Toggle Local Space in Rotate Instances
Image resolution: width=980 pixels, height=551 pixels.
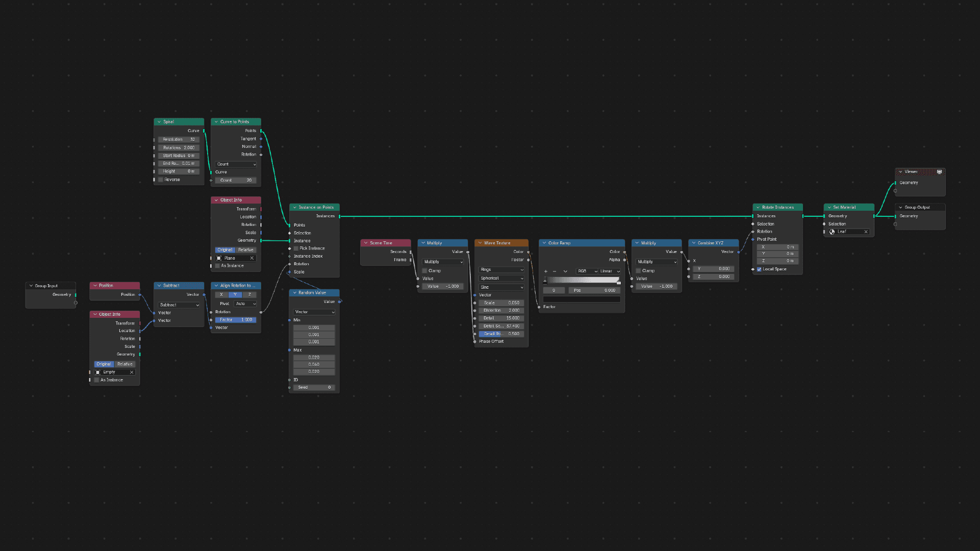[x=759, y=269]
